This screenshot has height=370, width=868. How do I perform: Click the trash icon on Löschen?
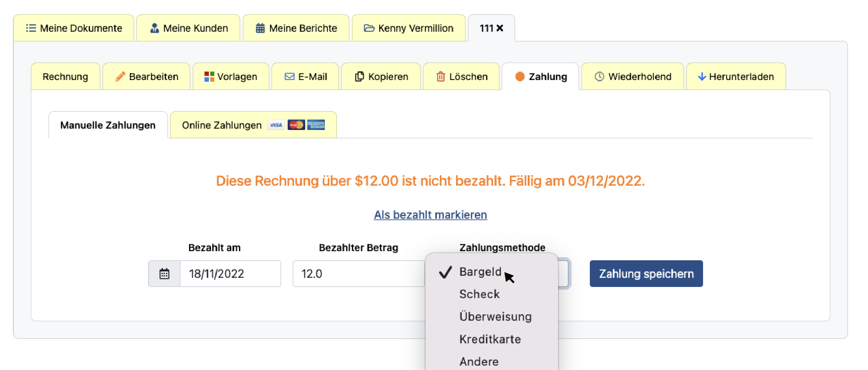click(x=440, y=77)
